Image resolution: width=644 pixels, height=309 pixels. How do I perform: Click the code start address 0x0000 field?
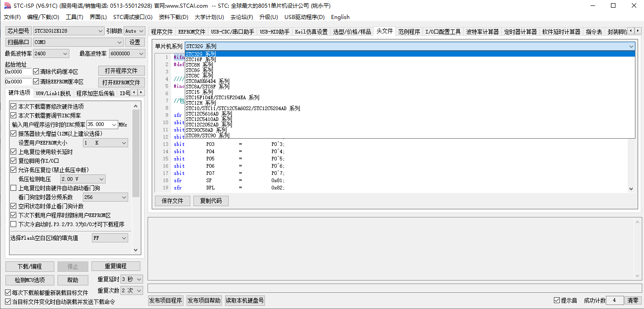pyautogui.click(x=18, y=72)
